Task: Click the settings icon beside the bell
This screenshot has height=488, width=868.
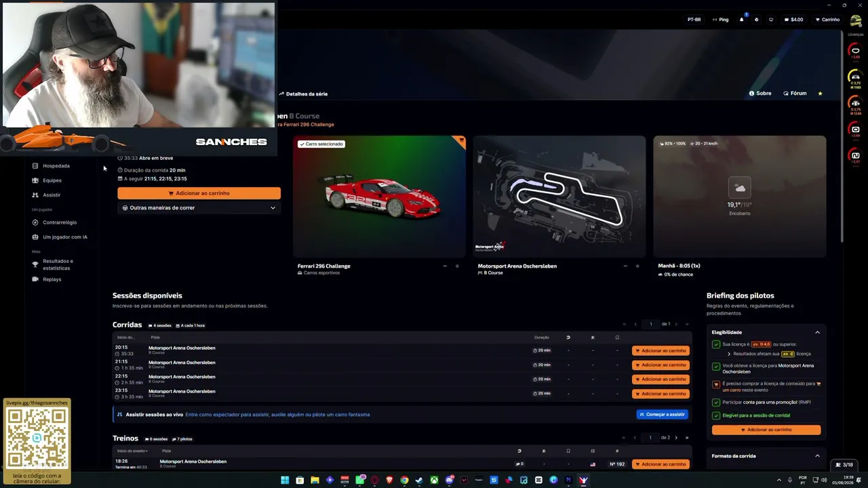Action: (x=757, y=20)
